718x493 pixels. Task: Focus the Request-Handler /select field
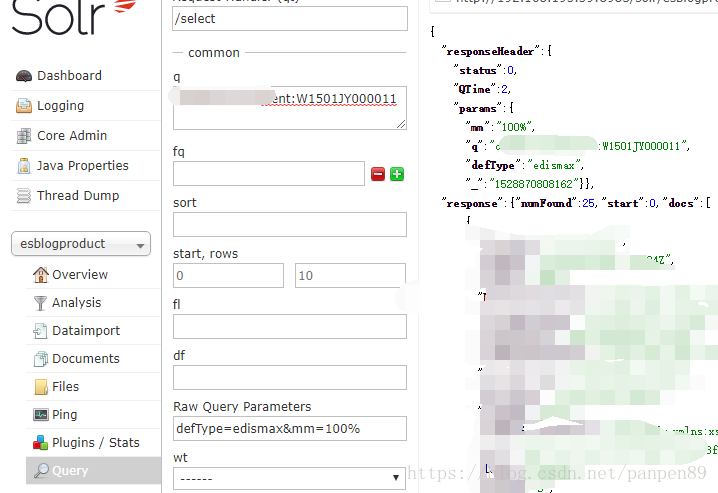click(290, 18)
